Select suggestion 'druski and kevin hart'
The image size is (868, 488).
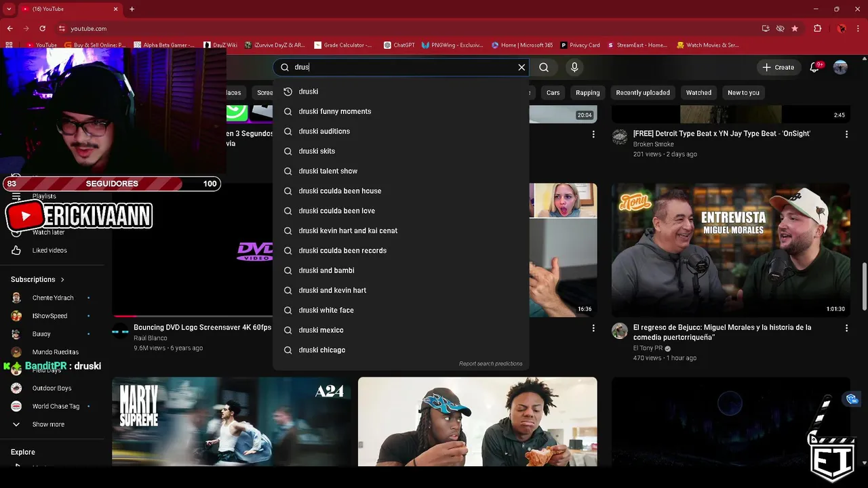click(x=401, y=290)
